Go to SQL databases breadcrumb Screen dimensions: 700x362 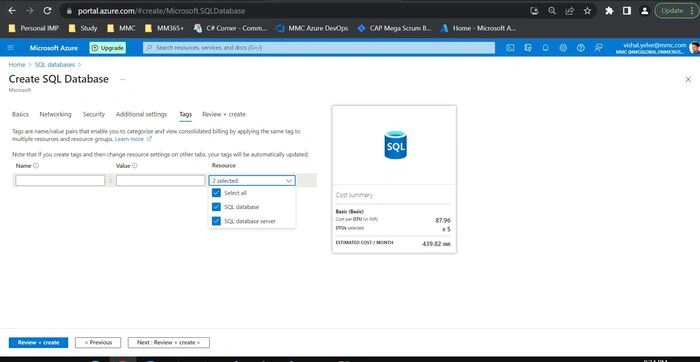pos(54,65)
